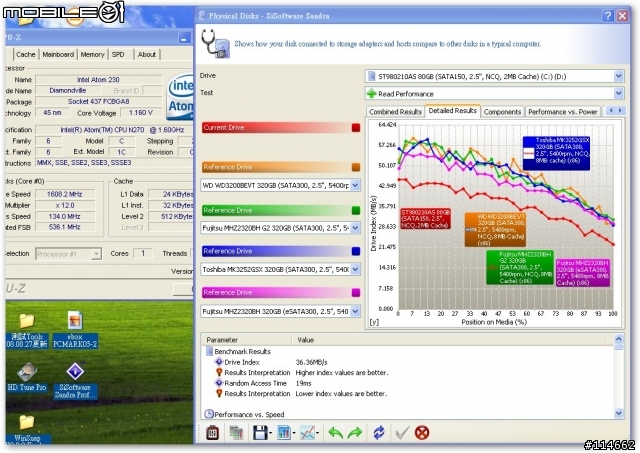Switch to the Performance vs. Power tab
The width and height of the screenshot is (640, 453).
coord(562,111)
